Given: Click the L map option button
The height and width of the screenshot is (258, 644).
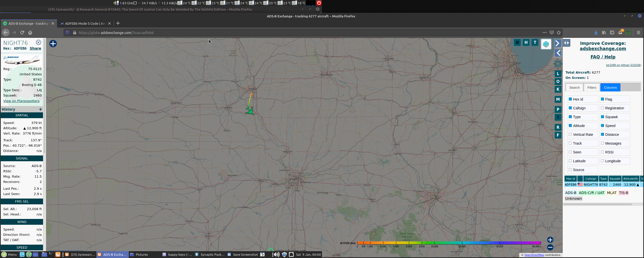Looking at the screenshot, I should 558,74.
